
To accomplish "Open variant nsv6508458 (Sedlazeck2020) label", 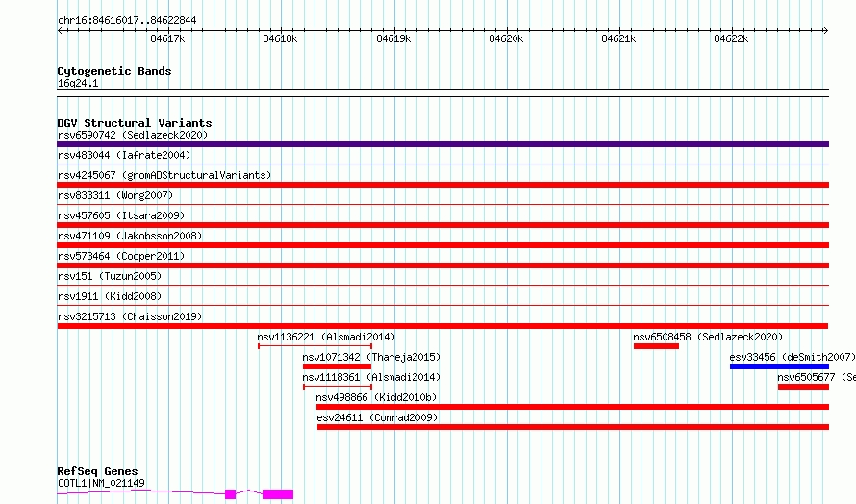I will (x=708, y=337).
